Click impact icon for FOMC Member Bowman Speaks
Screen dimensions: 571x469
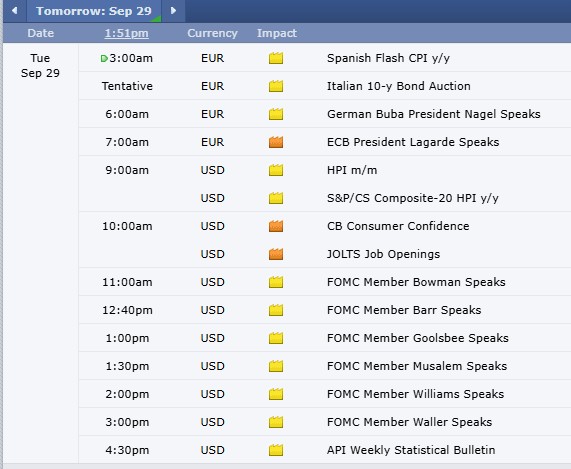click(276, 282)
